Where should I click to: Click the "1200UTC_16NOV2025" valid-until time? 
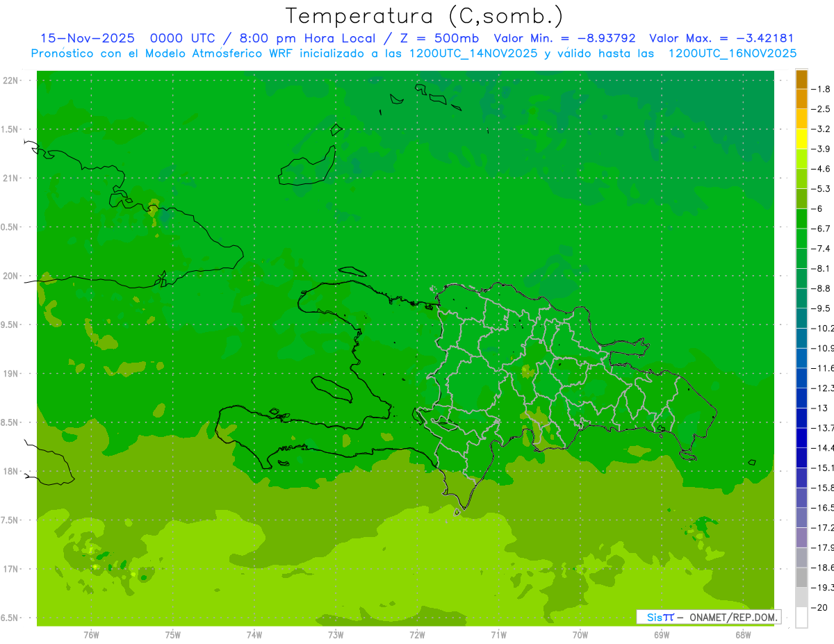click(x=732, y=53)
